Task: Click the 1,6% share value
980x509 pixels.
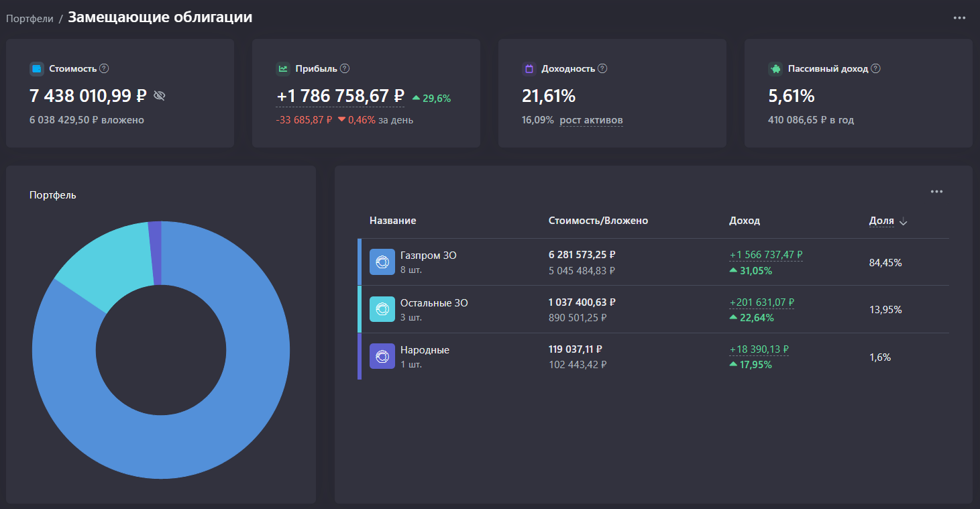Action: [x=880, y=357]
